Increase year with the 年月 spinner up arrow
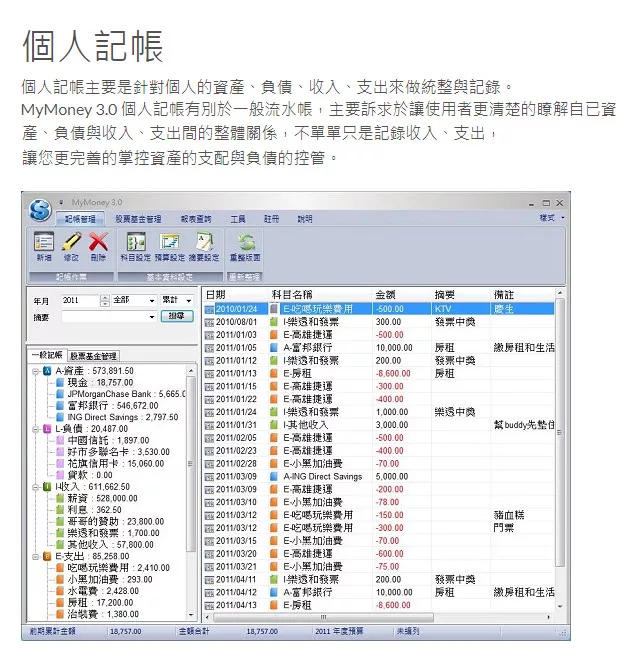Viewport: 638px width, 668px height. (x=105, y=297)
